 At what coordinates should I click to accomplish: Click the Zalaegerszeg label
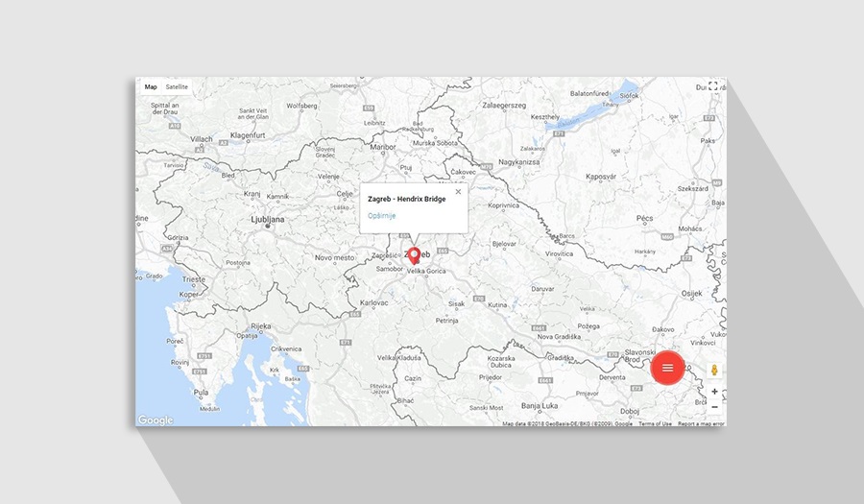(504, 106)
